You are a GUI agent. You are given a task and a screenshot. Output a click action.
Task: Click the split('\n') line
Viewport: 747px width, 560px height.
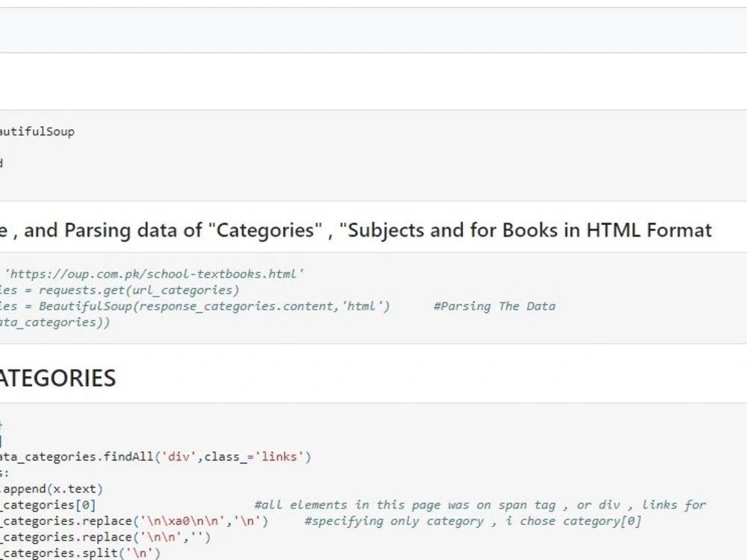(x=81, y=553)
